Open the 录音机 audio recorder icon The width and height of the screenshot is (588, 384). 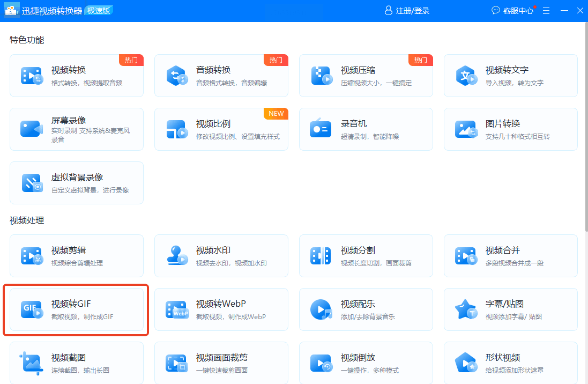coord(321,128)
